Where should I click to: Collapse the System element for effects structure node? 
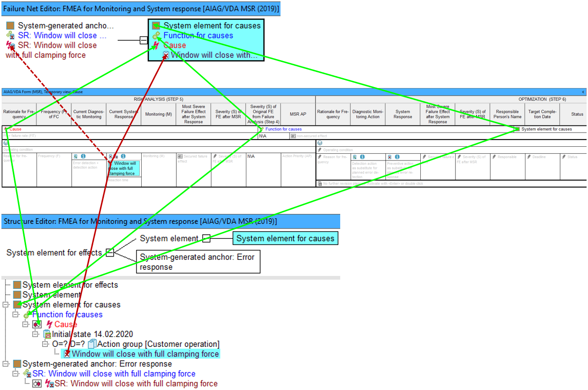pyautogui.click(x=109, y=253)
